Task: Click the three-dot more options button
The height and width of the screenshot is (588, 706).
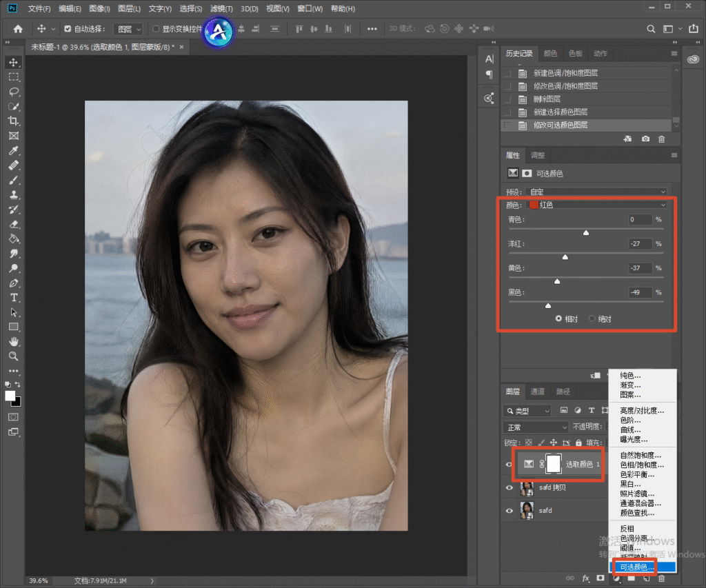Action: click(372, 29)
